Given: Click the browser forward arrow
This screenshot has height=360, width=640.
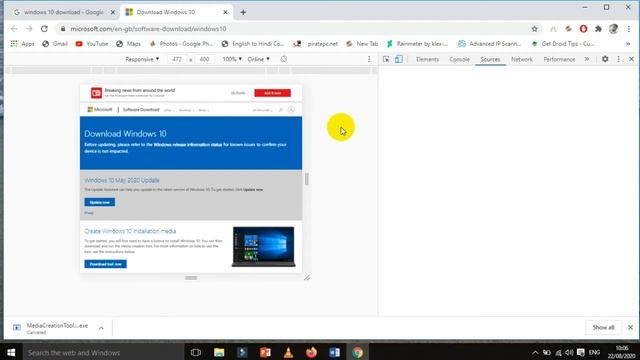Looking at the screenshot, I should [29, 29].
